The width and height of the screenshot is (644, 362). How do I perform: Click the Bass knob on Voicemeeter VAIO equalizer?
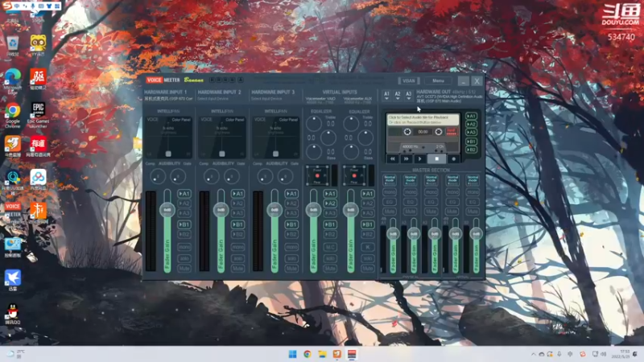pos(314,152)
